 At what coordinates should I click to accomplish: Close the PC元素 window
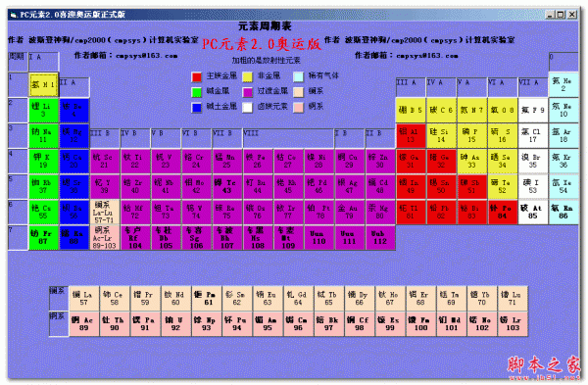[x=572, y=15]
